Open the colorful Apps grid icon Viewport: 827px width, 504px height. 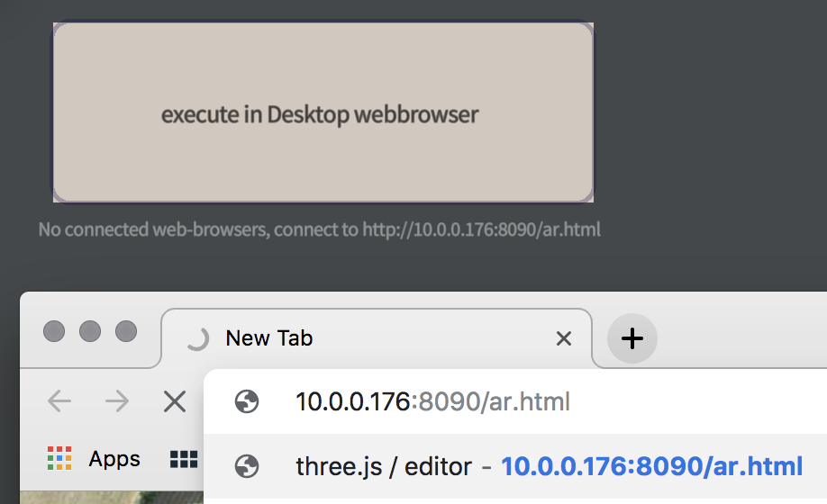tap(59, 458)
